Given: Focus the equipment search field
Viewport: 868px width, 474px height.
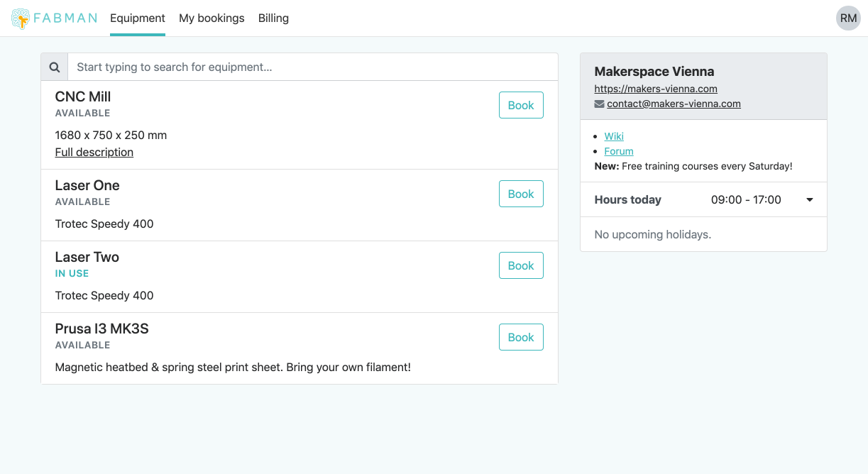Looking at the screenshot, I should click(312, 67).
